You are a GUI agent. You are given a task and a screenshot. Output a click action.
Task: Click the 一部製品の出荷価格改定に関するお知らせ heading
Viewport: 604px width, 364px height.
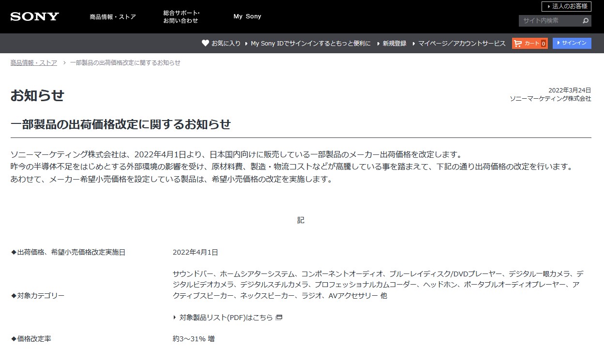coord(121,124)
